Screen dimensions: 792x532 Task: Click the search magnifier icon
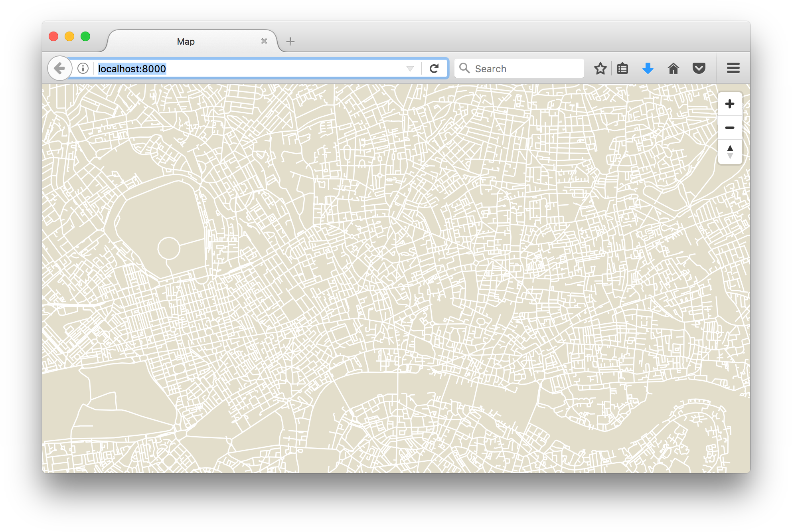[x=464, y=68]
